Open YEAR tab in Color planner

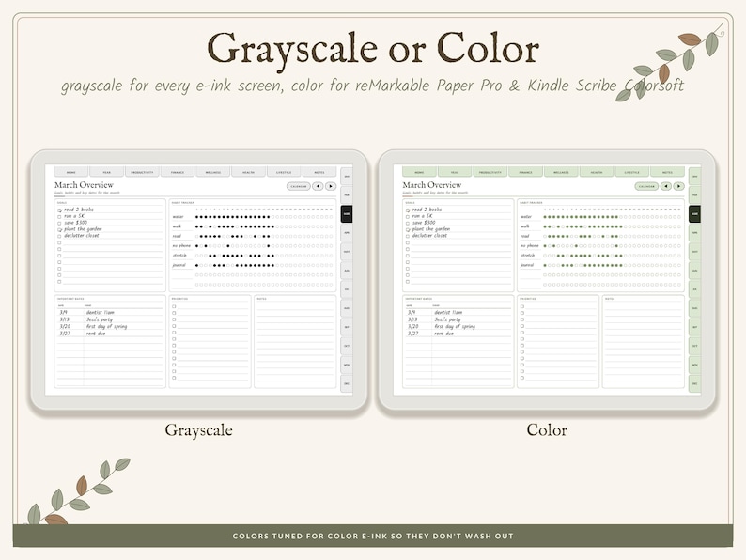pos(455,172)
